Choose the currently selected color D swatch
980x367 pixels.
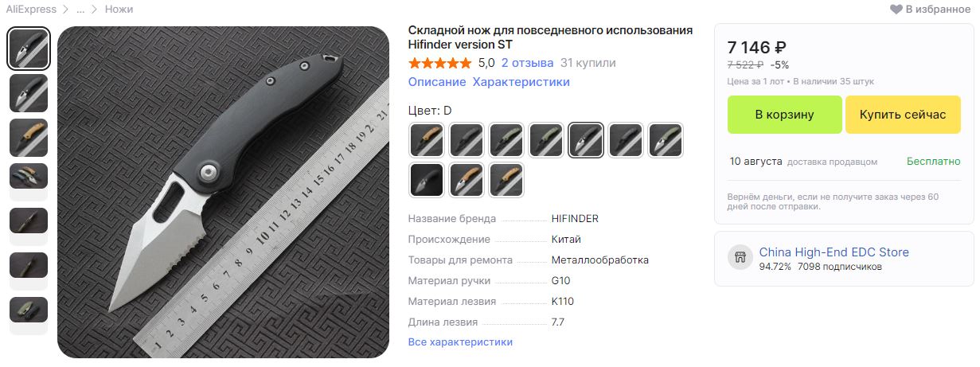[586, 140]
